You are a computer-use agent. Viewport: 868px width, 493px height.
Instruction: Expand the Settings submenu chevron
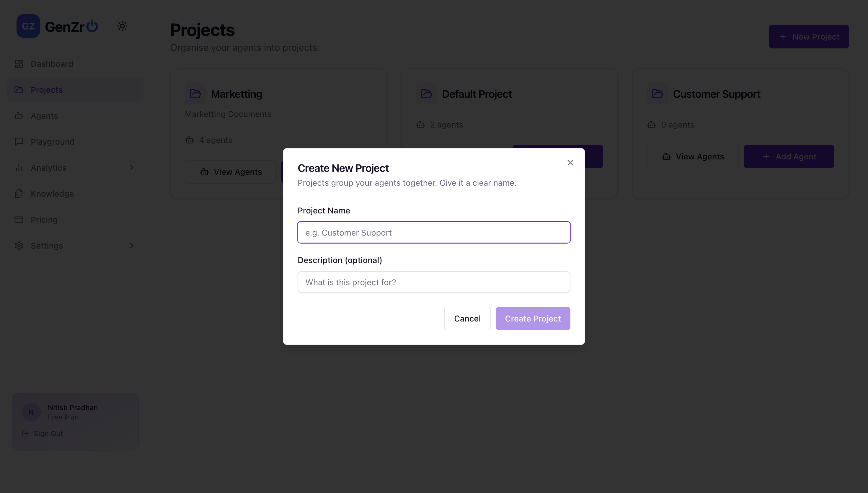coord(132,246)
